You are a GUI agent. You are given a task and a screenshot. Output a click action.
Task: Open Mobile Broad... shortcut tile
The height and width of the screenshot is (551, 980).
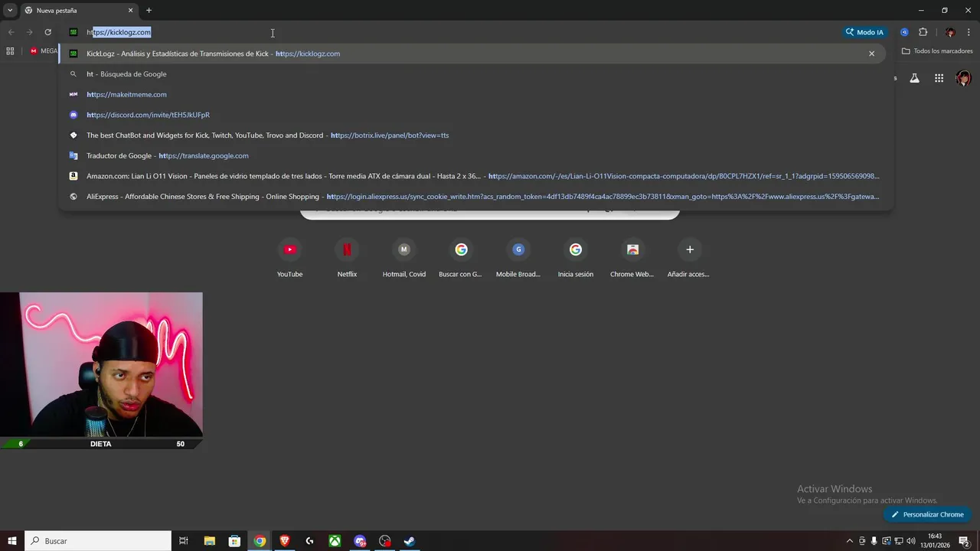(x=518, y=258)
